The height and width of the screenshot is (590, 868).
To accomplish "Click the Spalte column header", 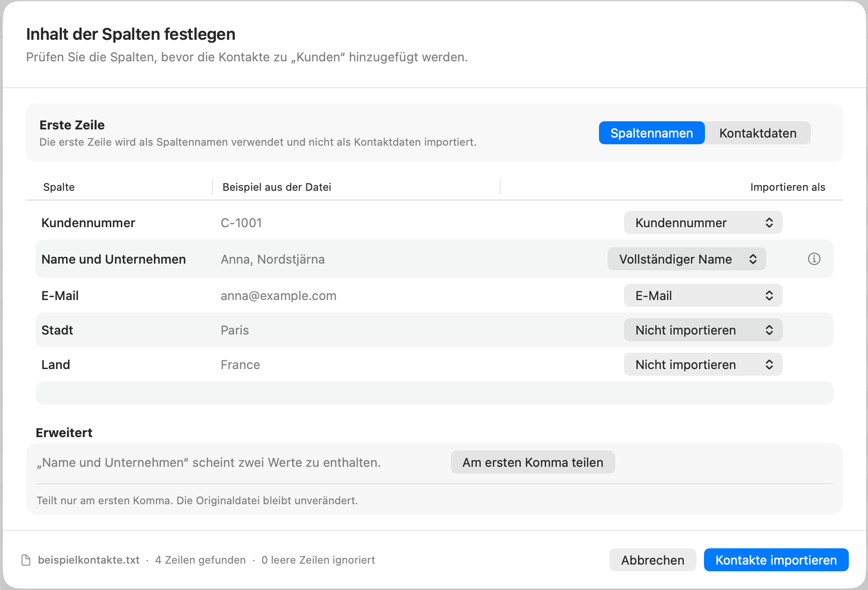I will (59, 187).
